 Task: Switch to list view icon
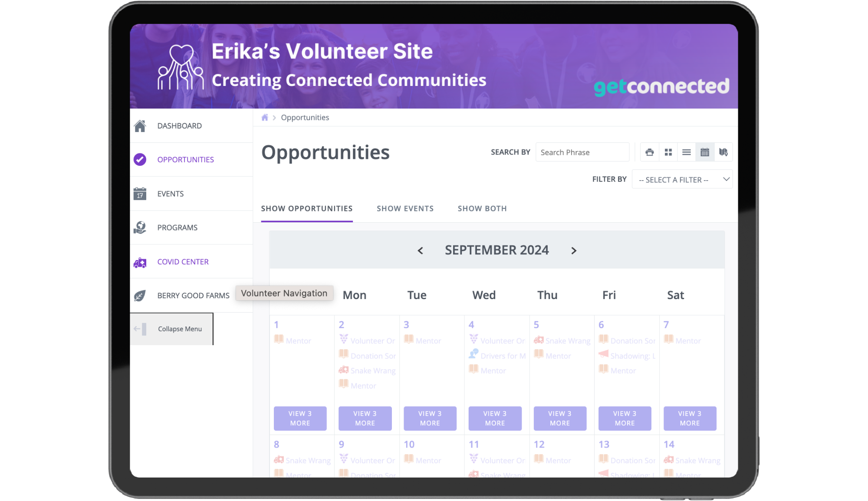tap(687, 152)
